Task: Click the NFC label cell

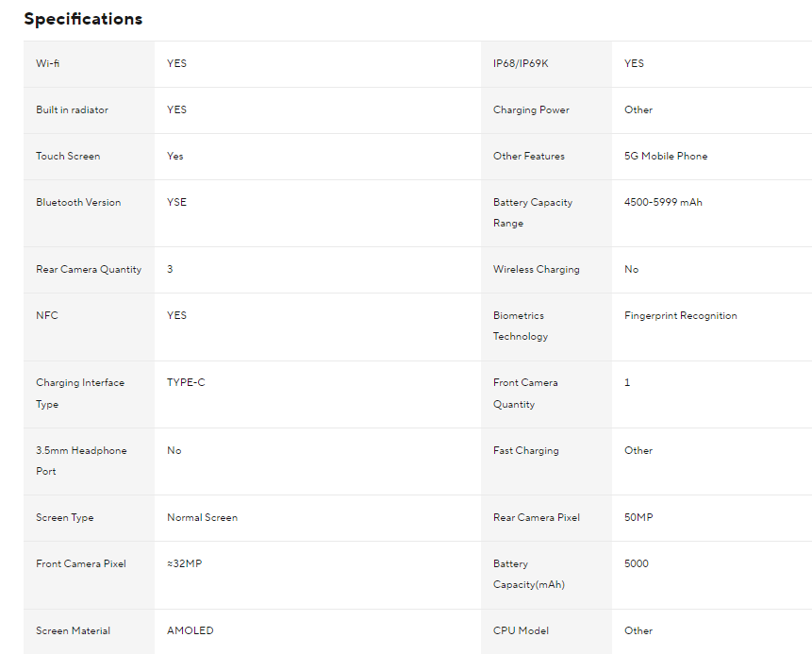Action: (x=89, y=327)
